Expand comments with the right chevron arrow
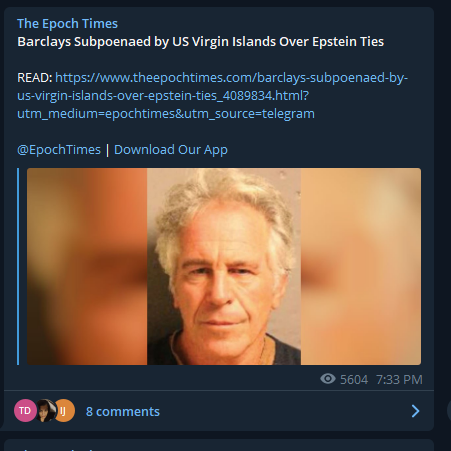The image size is (451, 451). tap(415, 411)
